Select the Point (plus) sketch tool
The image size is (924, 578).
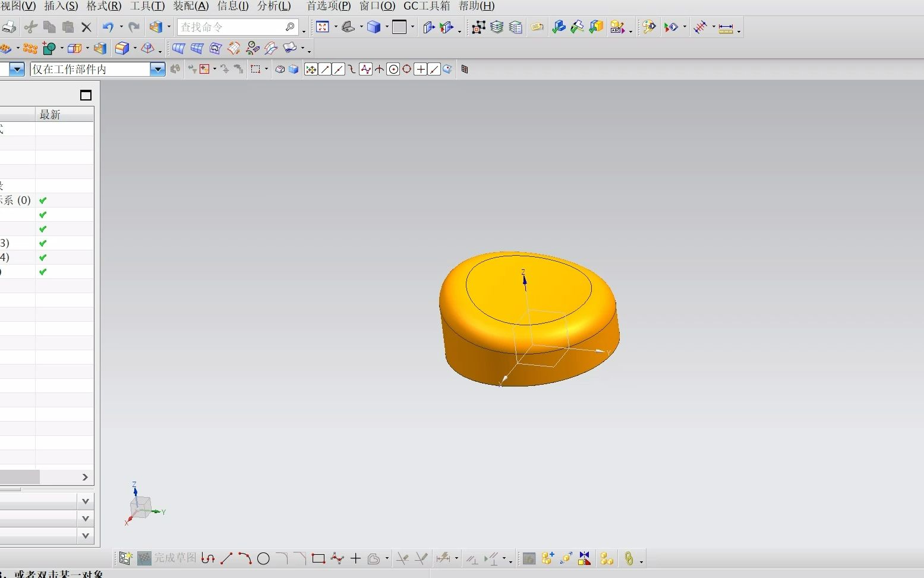coord(355,558)
